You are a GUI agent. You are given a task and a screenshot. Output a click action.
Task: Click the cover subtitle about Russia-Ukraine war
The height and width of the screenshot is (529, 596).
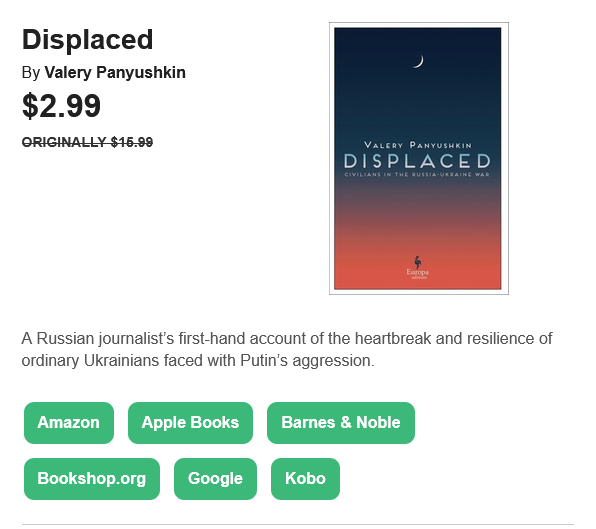pyautogui.click(x=417, y=174)
